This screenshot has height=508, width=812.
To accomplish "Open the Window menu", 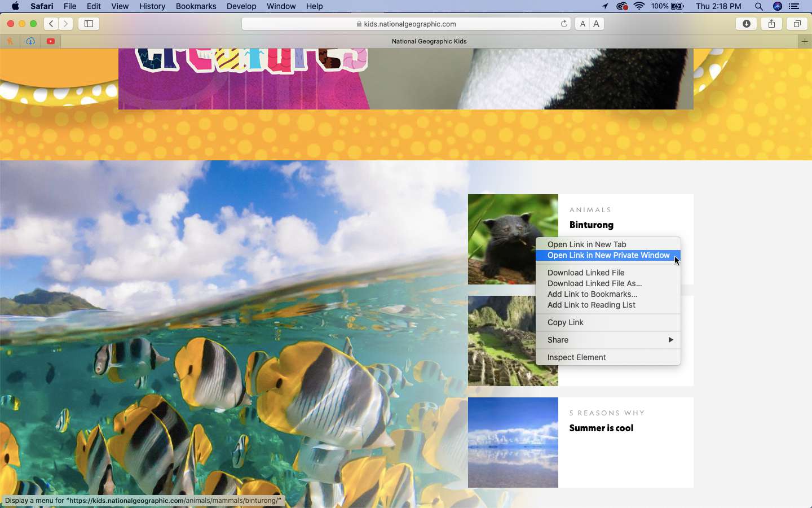I will [x=281, y=6].
